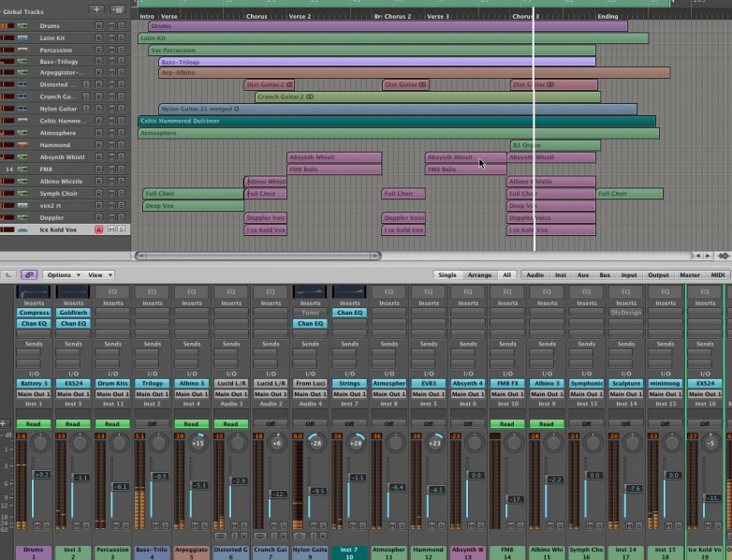This screenshot has width=732, height=560.
Task: Filter mixer by Inst channels
Action: click(560, 274)
